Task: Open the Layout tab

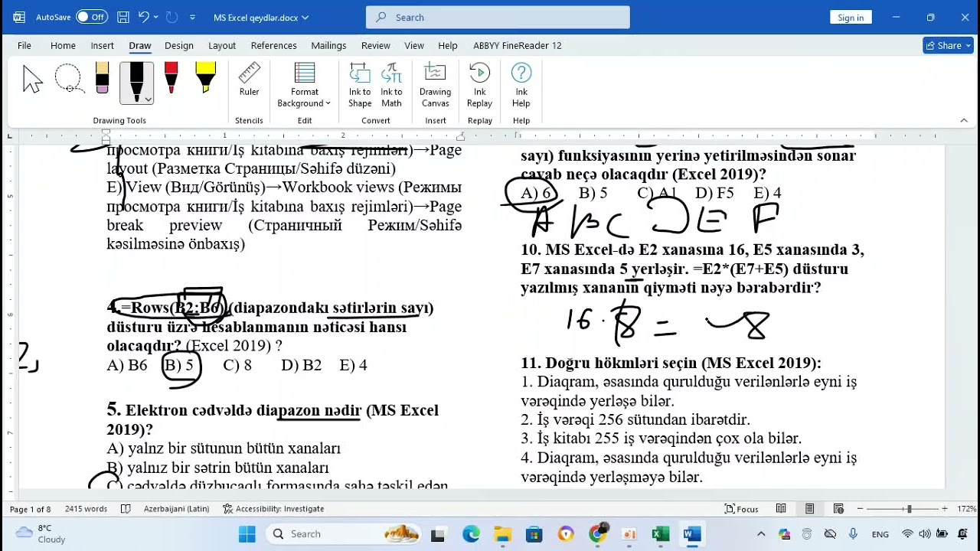Action: [x=222, y=45]
